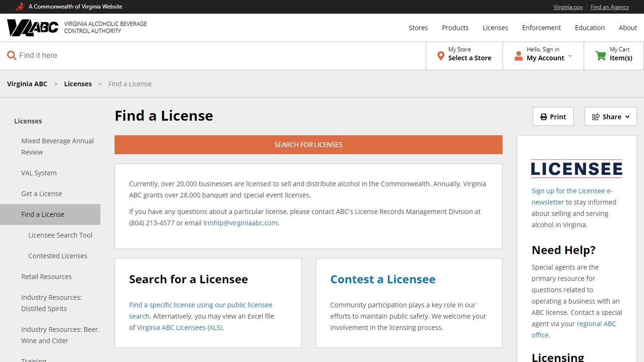The height and width of the screenshot is (362, 644).
Task: Open Industry Resources: Distilled Spirits link
Action: tap(51, 303)
